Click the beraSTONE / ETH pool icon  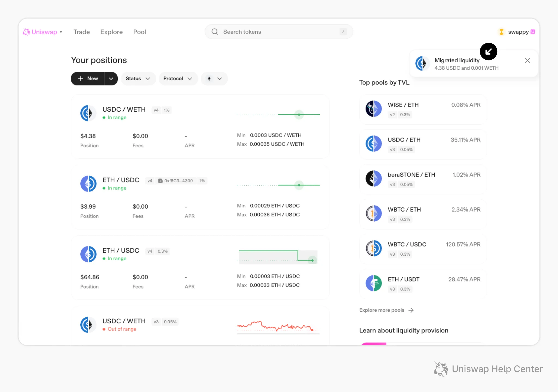click(x=374, y=178)
